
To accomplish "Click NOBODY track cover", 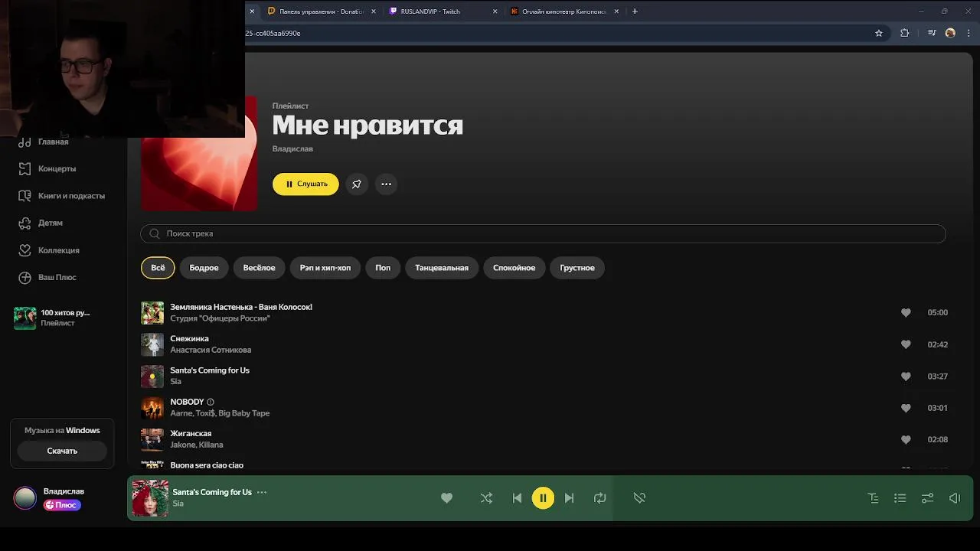I will 152,408.
